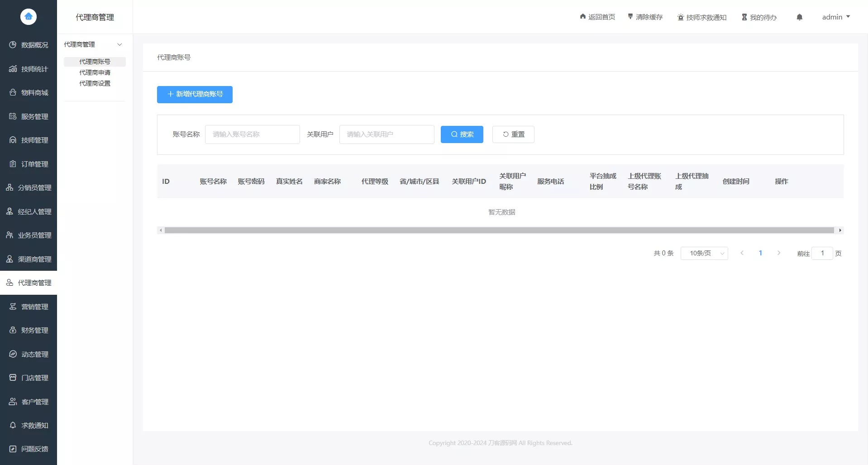Click the 门店管理 store icon
Image resolution: width=868 pixels, height=465 pixels.
coord(13,378)
